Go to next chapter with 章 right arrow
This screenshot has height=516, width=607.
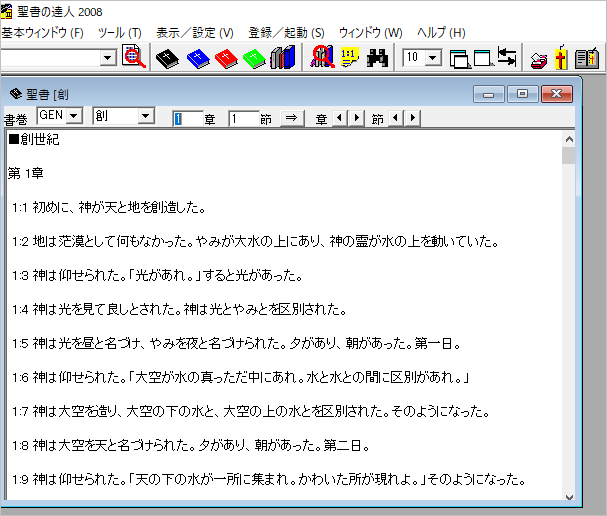pyautogui.click(x=356, y=118)
